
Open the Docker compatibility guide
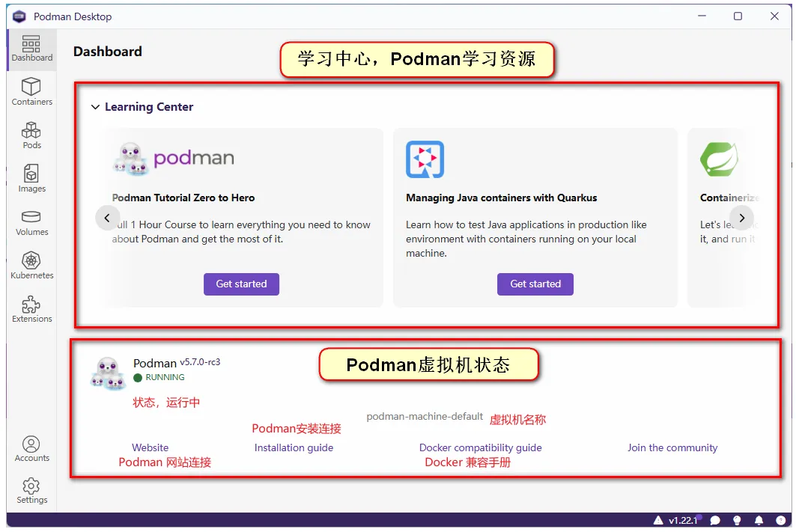pyautogui.click(x=480, y=447)
